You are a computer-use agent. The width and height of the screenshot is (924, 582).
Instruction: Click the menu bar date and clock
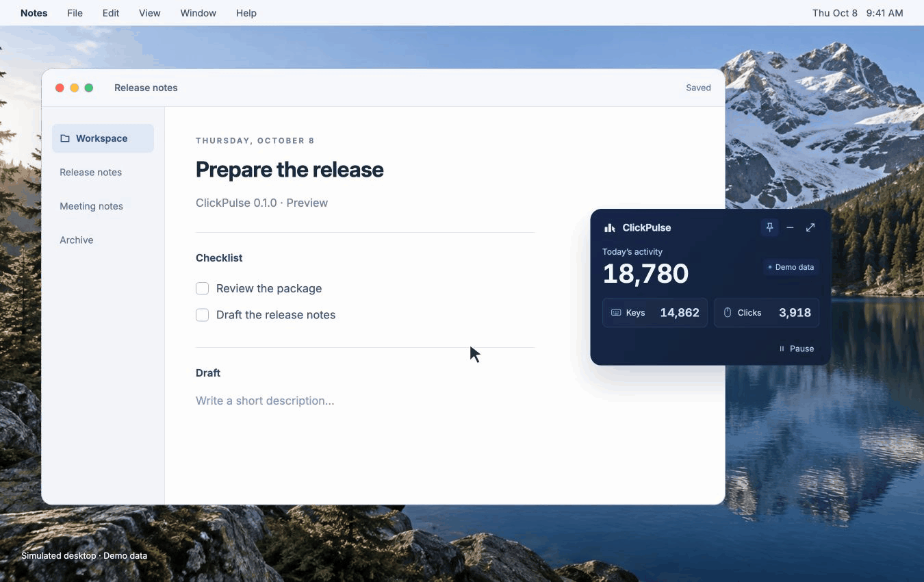coord(858,13)
